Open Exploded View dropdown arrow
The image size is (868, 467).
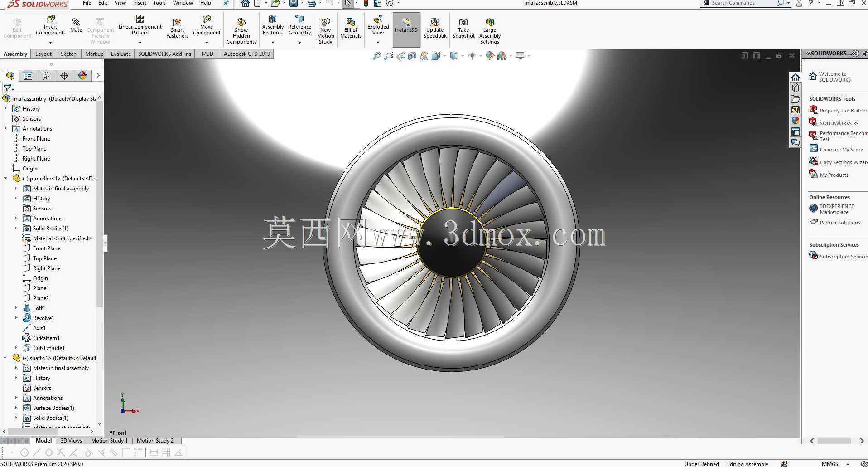pyautogui.click(x=378, y=43)
